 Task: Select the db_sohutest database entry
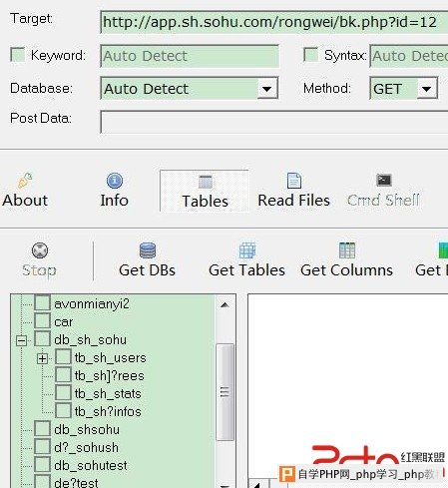pos(91,465)
